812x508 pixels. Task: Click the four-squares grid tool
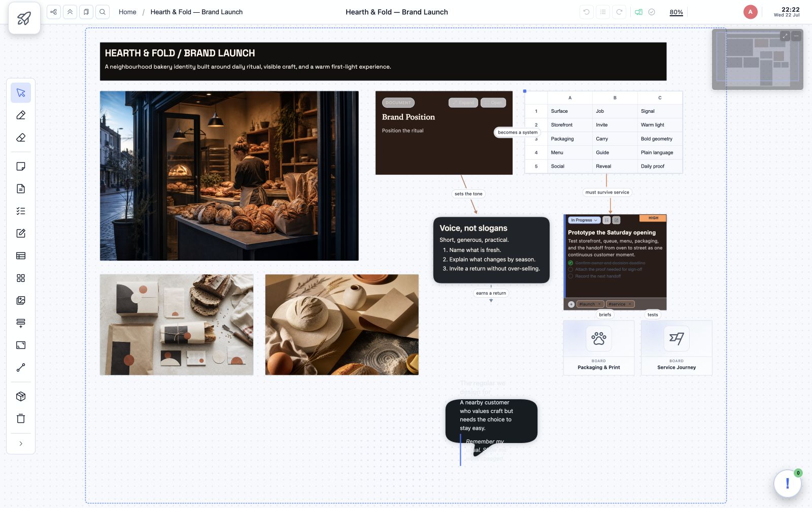[x=21, y=278]
